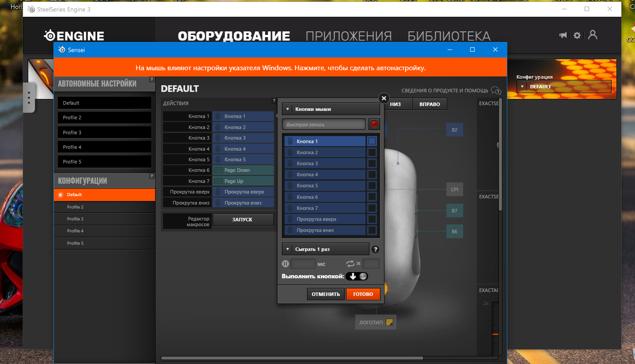
Task: Check the box next to Кнопка 5
Action: pyautogui.click(x=372, y=186)
